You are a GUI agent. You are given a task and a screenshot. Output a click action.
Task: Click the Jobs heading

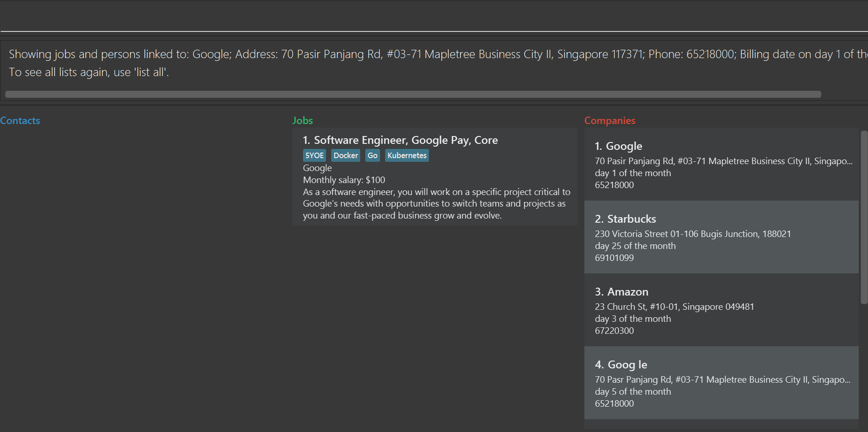pos(303,120)
